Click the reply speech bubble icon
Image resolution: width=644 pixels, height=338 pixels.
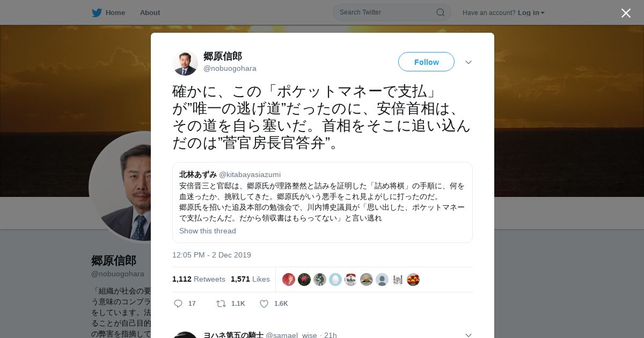pos(178,304)
